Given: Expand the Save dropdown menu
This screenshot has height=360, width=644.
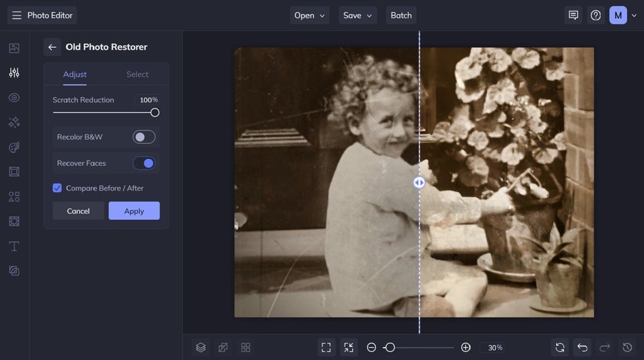Looking at the screenshot, I should (x=357, y=15).
